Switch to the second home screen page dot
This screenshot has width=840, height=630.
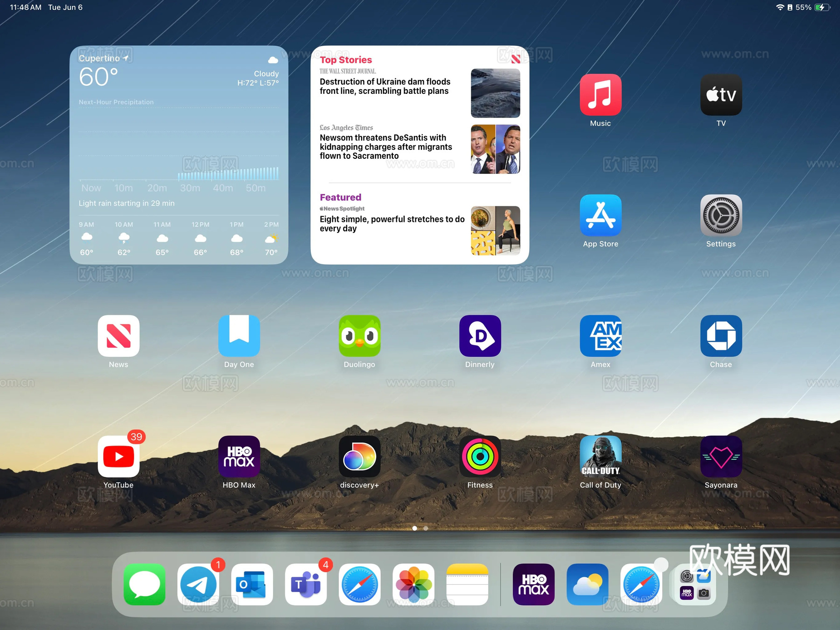click(x=426, y=528)
